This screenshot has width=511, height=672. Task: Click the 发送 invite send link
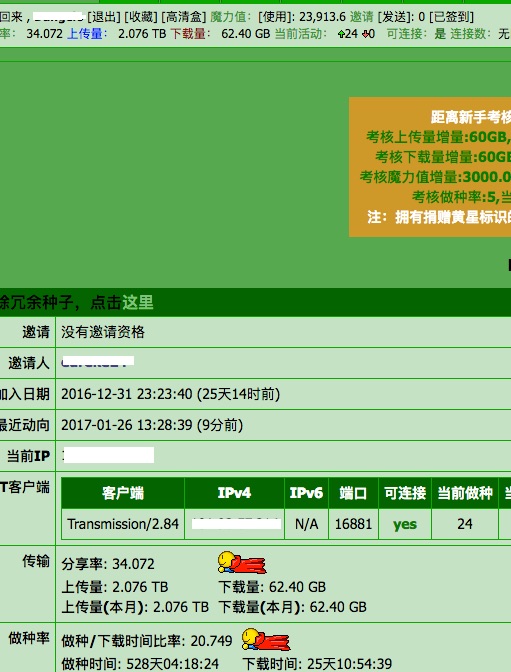click(395, 17)
